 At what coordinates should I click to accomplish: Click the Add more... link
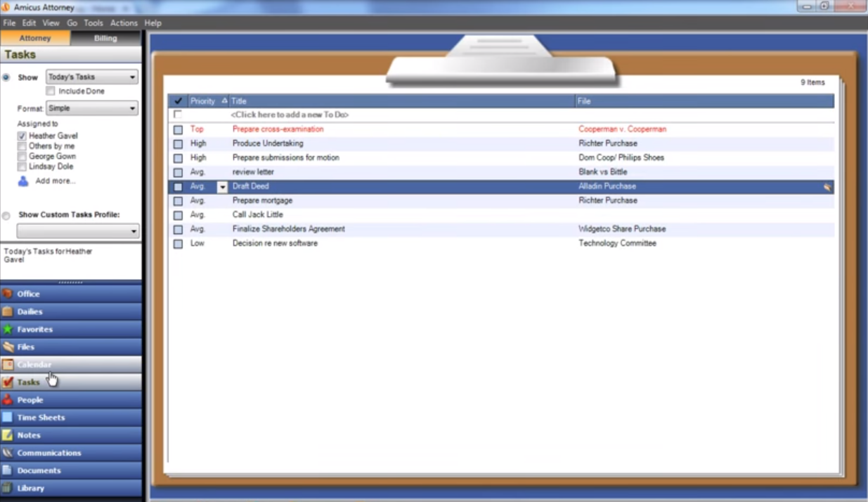[x=55, y=181]
